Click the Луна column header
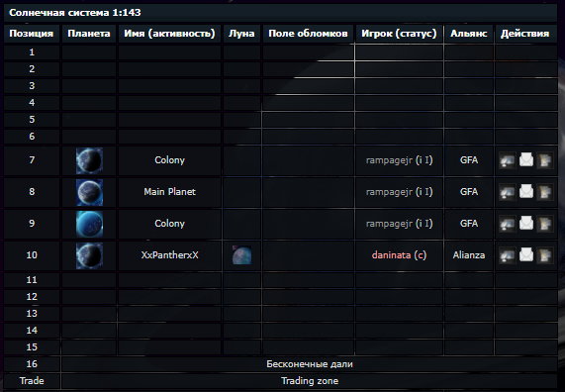Screen dimensions: 565x392 pyautogui.click(x=241, y=34)
